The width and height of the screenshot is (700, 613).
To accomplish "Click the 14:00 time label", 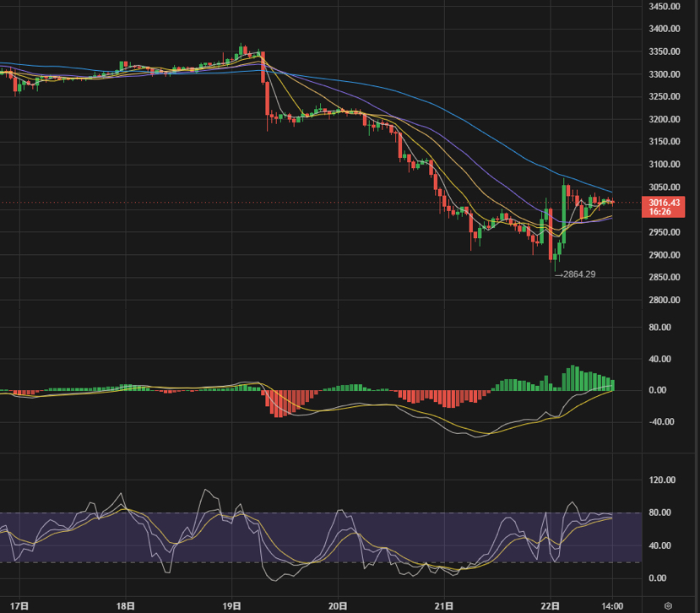I will click(x=612, y=605).
